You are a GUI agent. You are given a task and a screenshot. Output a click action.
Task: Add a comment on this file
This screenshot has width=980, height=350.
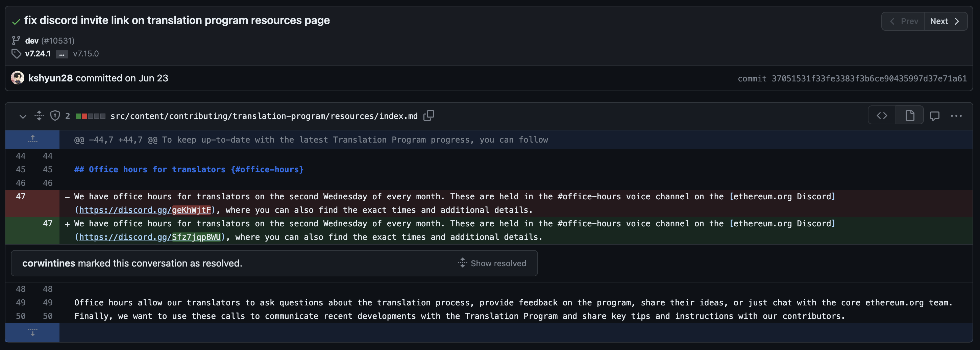(x=935, y=116)
